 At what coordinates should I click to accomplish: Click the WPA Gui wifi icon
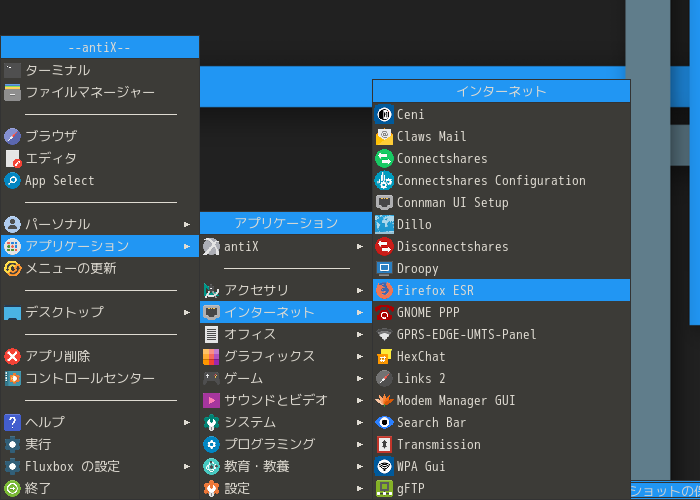[384, 466]
